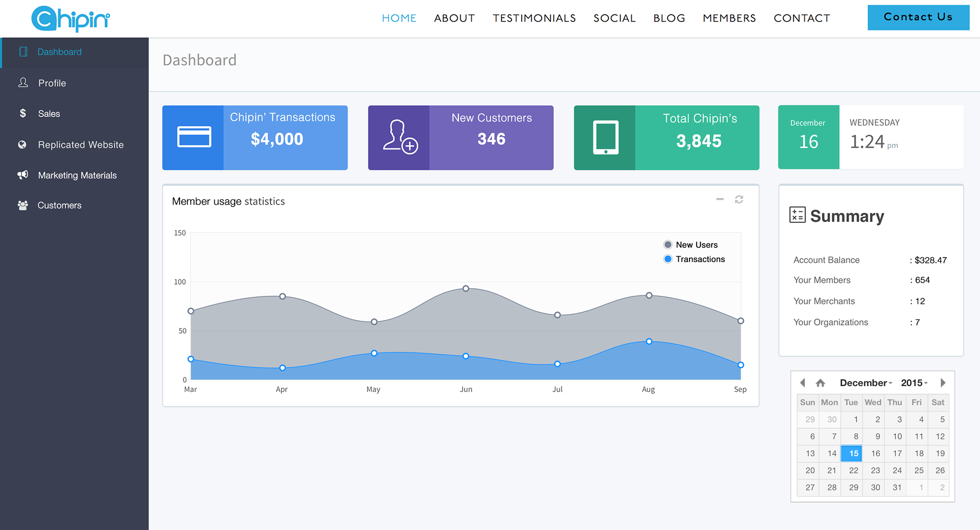Click the refresh icon on statistics panel
Viewport: 980px width, 530px height.
click(x=739, y=199)
